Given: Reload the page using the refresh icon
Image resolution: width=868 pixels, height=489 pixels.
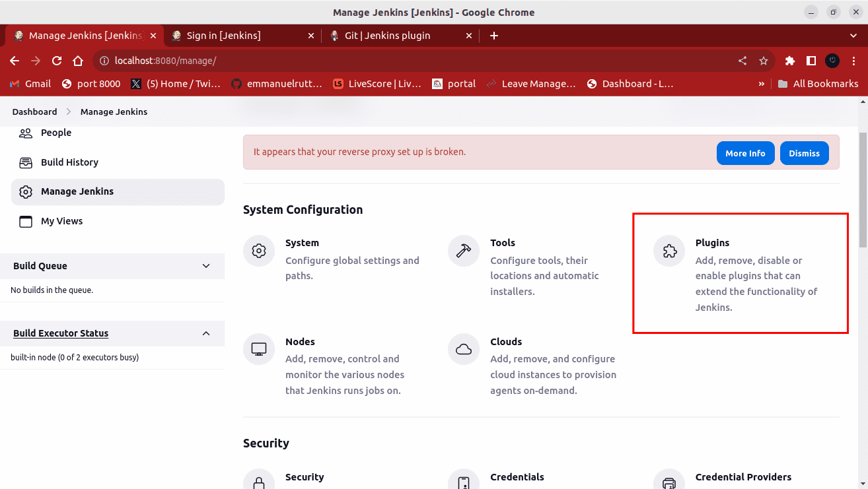Looking at the screenshot, I should [57, 61].
